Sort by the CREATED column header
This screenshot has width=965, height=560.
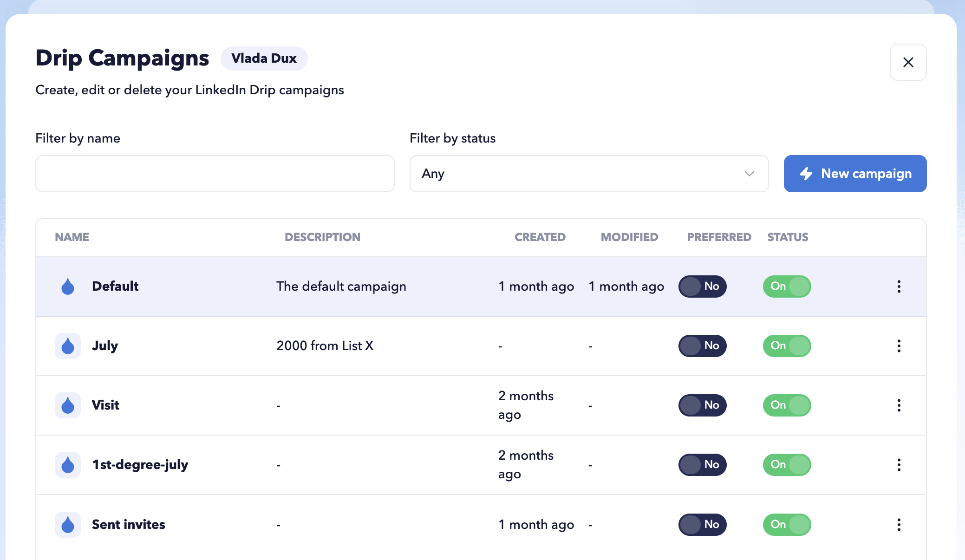click(540, 237)
